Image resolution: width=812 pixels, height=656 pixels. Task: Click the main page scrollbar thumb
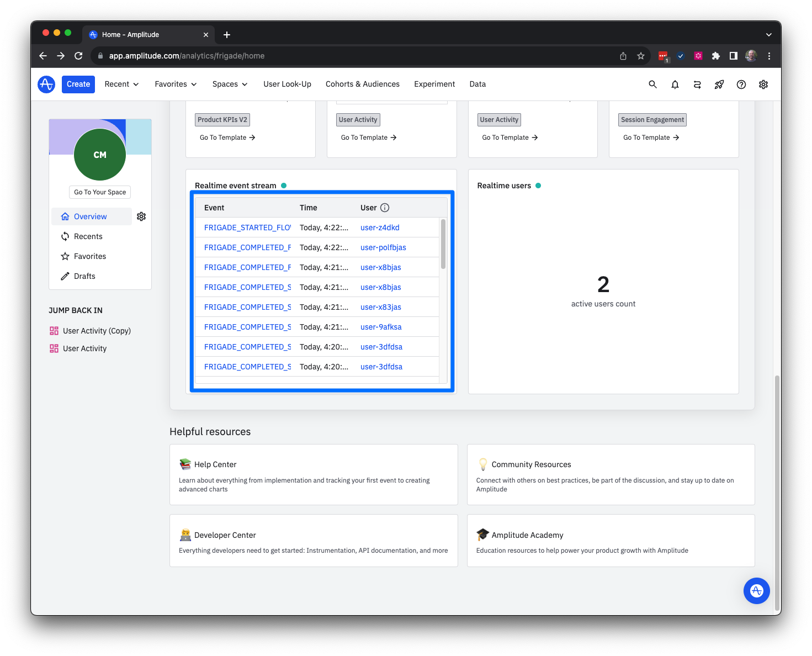(x=777, y=493)
